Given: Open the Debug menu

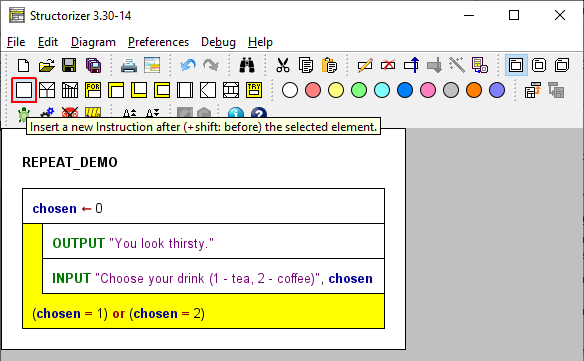Looking at the screenshot, I should (218, 42).
